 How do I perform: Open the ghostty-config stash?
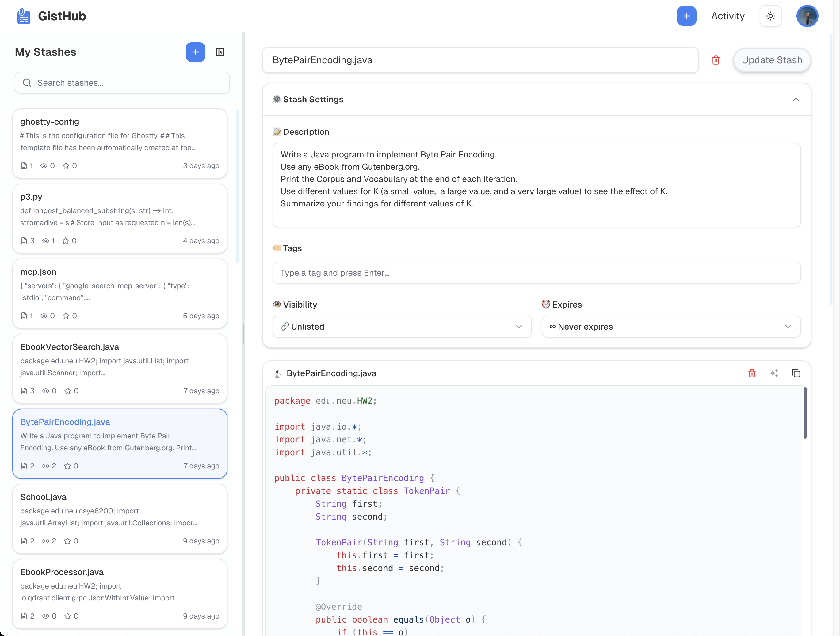tap(120, 143)
